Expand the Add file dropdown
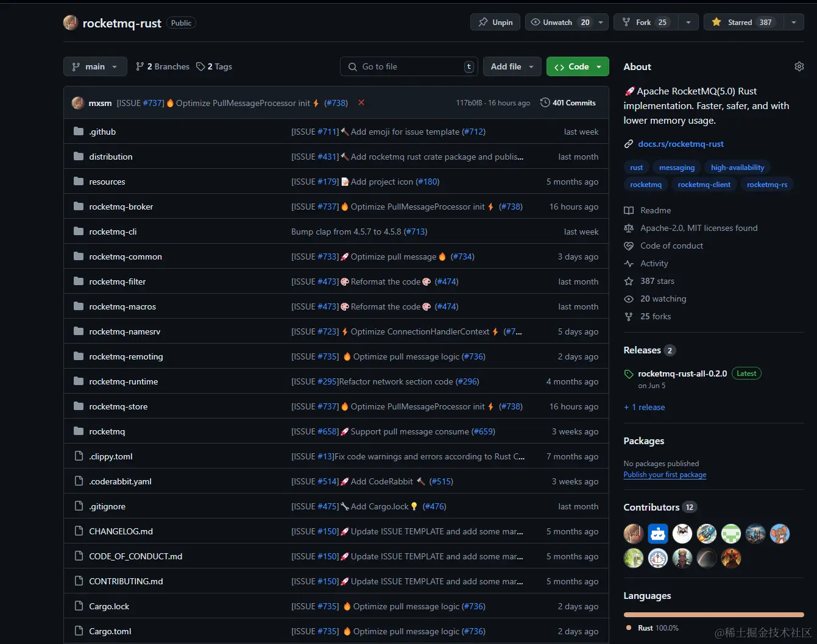This screenshot has height=644, width=817. (x=512, y=66)
